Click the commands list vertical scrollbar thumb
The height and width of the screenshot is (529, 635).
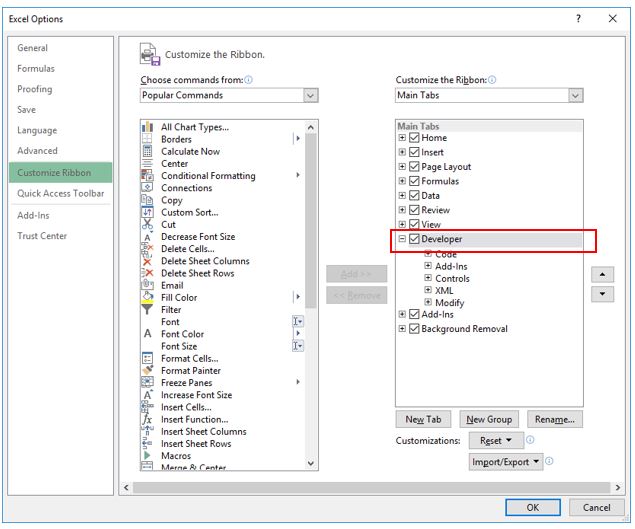(x=311, y=221)
